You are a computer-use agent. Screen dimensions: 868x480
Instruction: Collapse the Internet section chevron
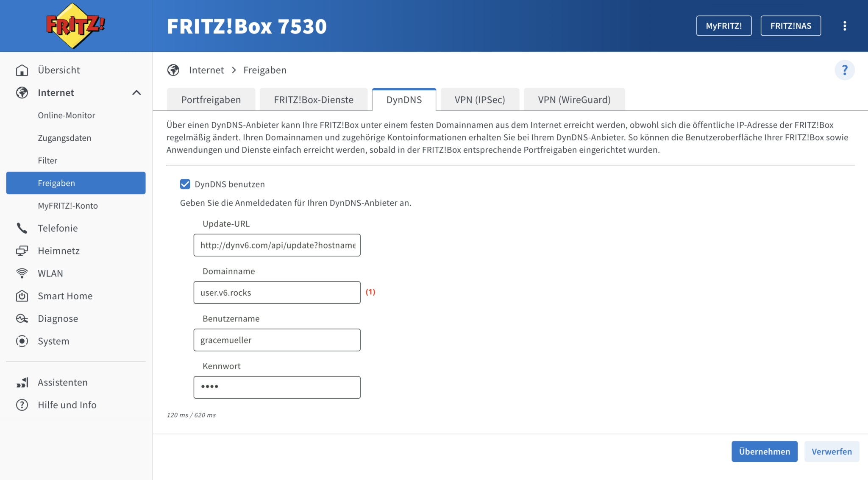[136, 92]
